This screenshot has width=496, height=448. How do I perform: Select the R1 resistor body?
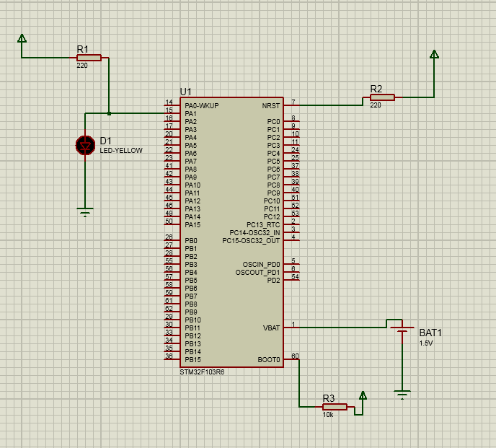point(89,58)
